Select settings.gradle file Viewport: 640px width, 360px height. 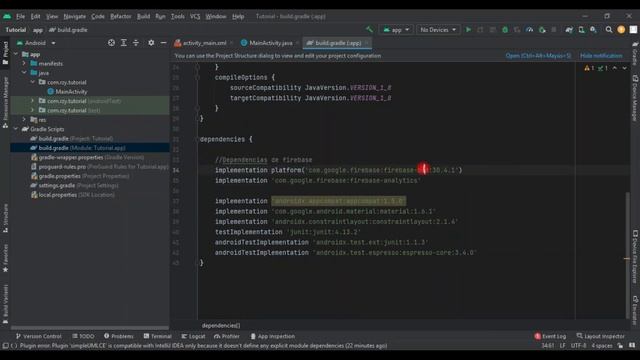coord(75,185)
